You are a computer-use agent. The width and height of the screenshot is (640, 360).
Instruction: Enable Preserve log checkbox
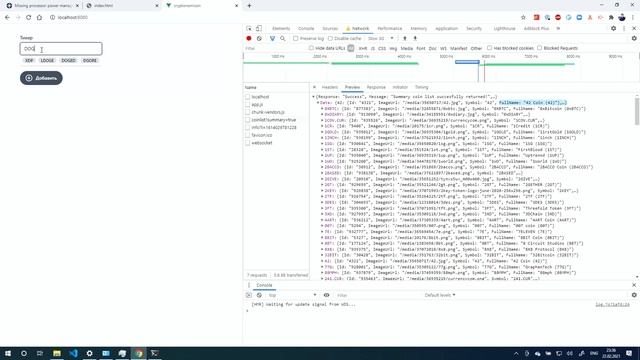(296, 38)
